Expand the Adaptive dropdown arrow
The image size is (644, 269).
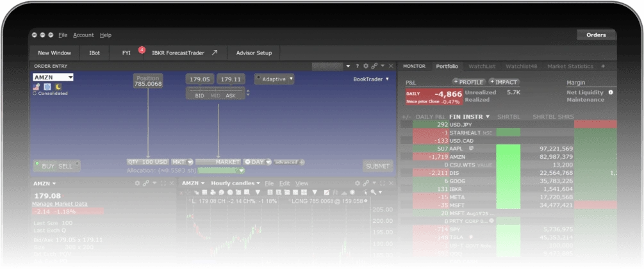pos(291,78)
